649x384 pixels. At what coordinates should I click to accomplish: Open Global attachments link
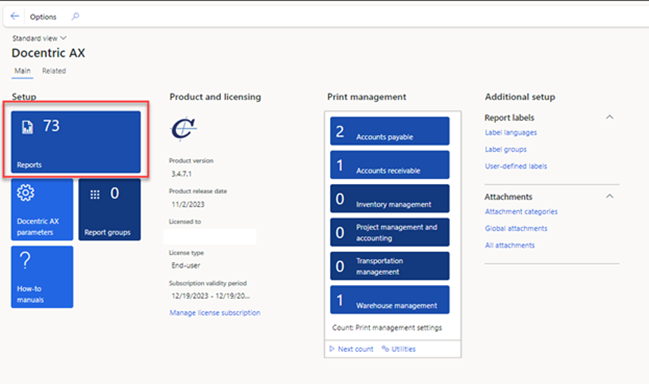point(516,228)
